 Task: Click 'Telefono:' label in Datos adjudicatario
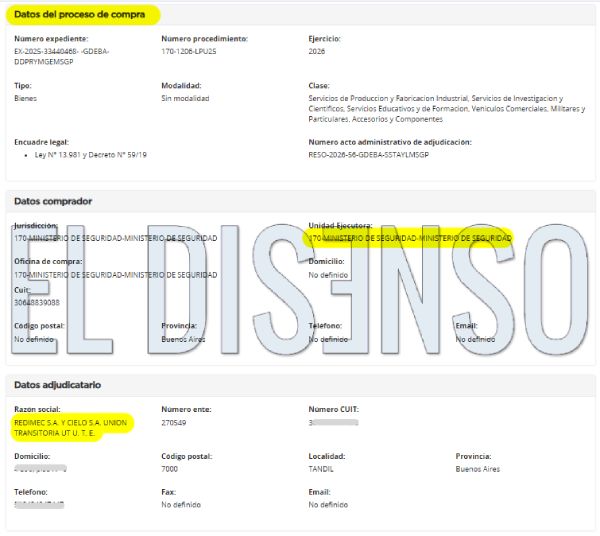pyautogui.click(x=31, y=492)
